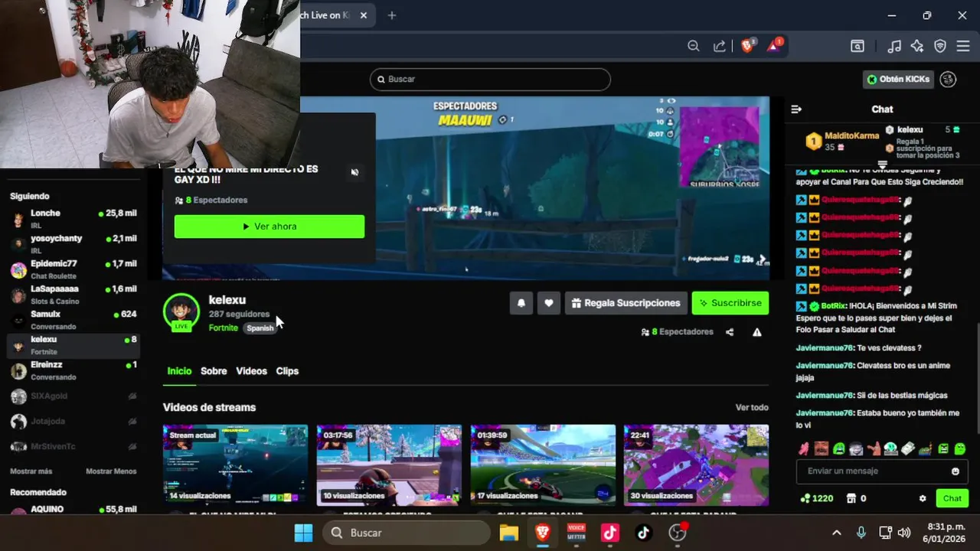This screenshot has width=980, height=551.
Task: Open the Brave hamburger main menu
Action: (962, 46)
